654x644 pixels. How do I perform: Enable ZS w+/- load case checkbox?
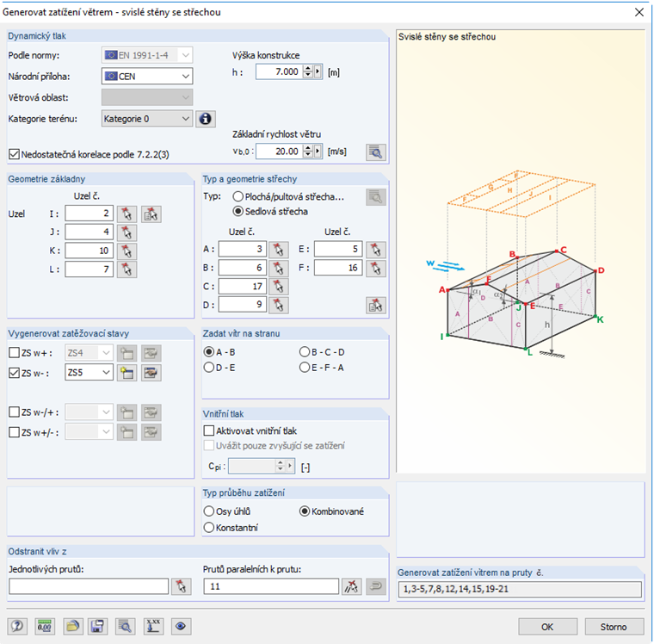(14, 432)
